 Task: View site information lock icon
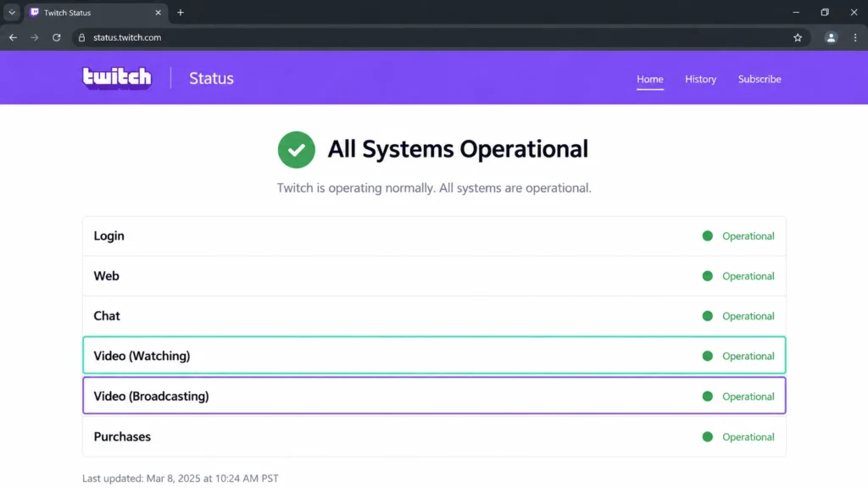(82, 37)
